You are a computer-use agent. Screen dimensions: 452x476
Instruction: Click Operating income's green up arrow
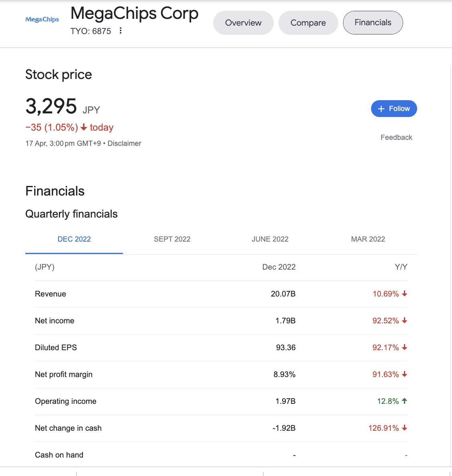tap(404, 401)
